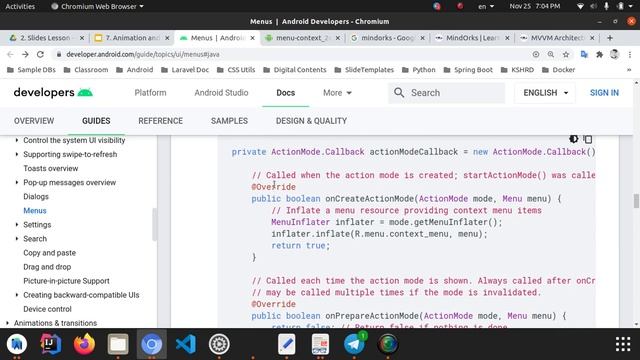
Task: Launch Firefox from dock
Action: (x=84, y=344)
